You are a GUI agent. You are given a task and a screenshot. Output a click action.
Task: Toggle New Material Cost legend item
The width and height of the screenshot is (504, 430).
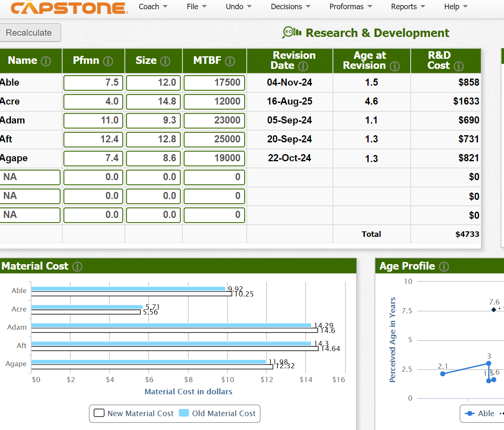point(133,413)
